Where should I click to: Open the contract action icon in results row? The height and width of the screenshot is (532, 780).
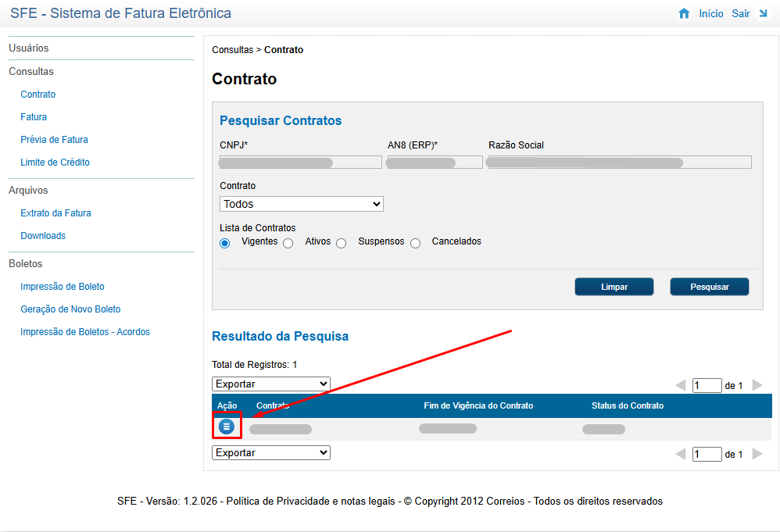click(x=226, y=427)
